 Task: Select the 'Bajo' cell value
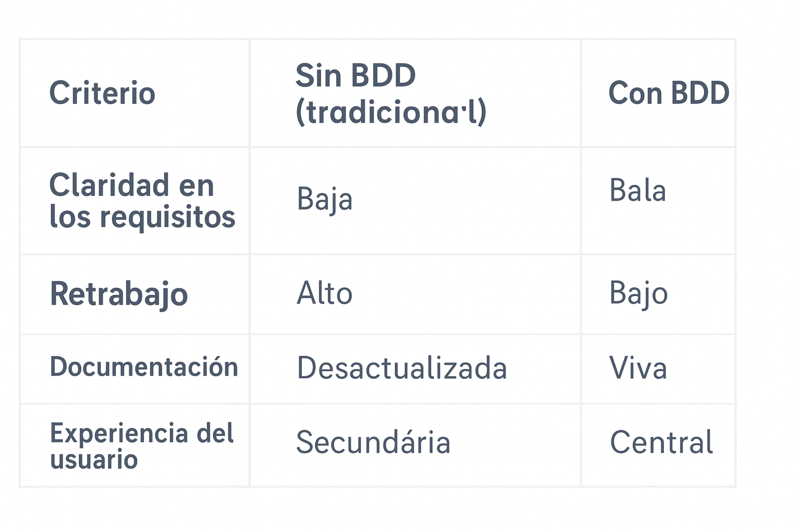pyautogui.click(x=639, y=294)
